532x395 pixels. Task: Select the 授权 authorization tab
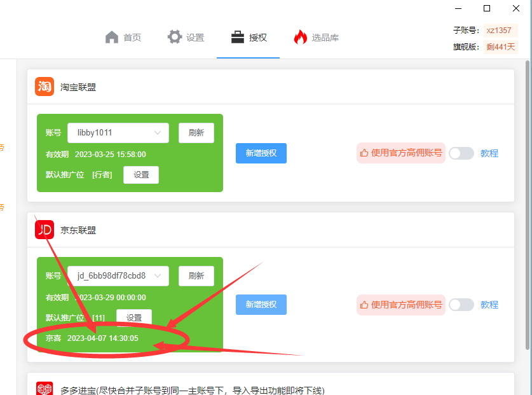pos(249,37)
